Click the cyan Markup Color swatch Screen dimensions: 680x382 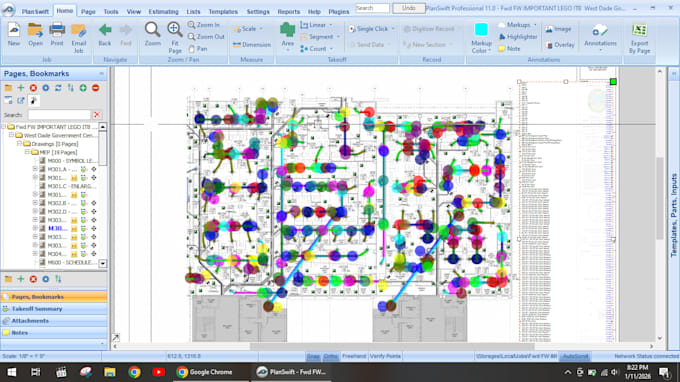click(x=481, y=30)
